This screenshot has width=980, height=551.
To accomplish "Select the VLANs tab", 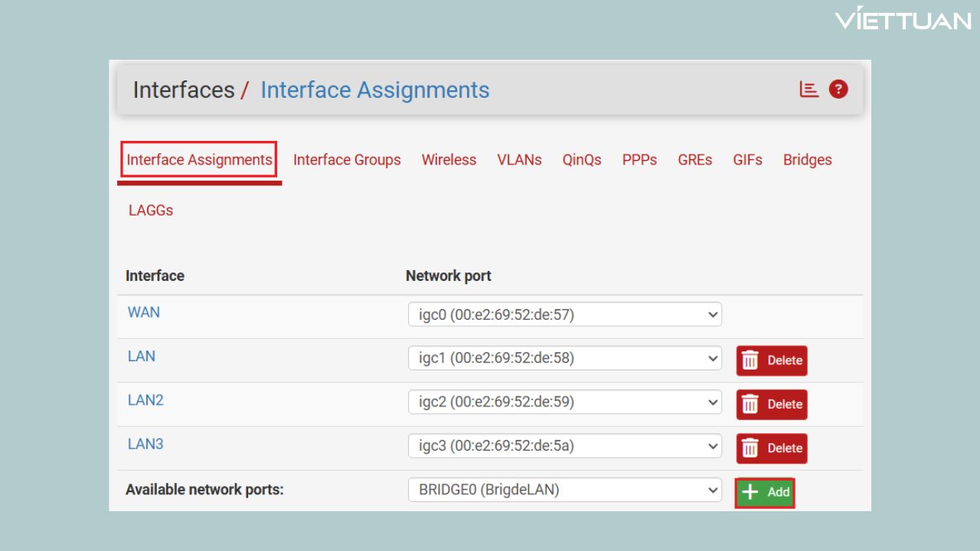I will 519,160.
